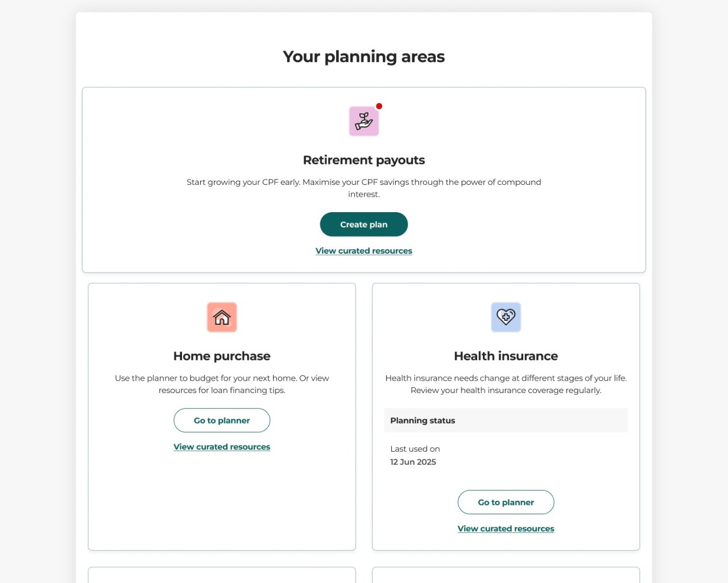Screen dimensions: 728x583
Task: Open View curated resources under Retirement payouts
Action: [364, 251]
